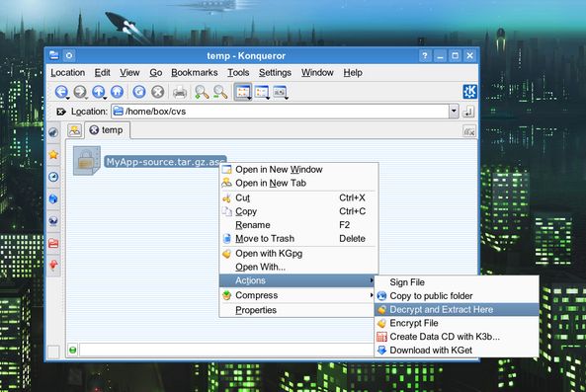
Task: Select the Icon View mode button
Action: tap(243, 92)
